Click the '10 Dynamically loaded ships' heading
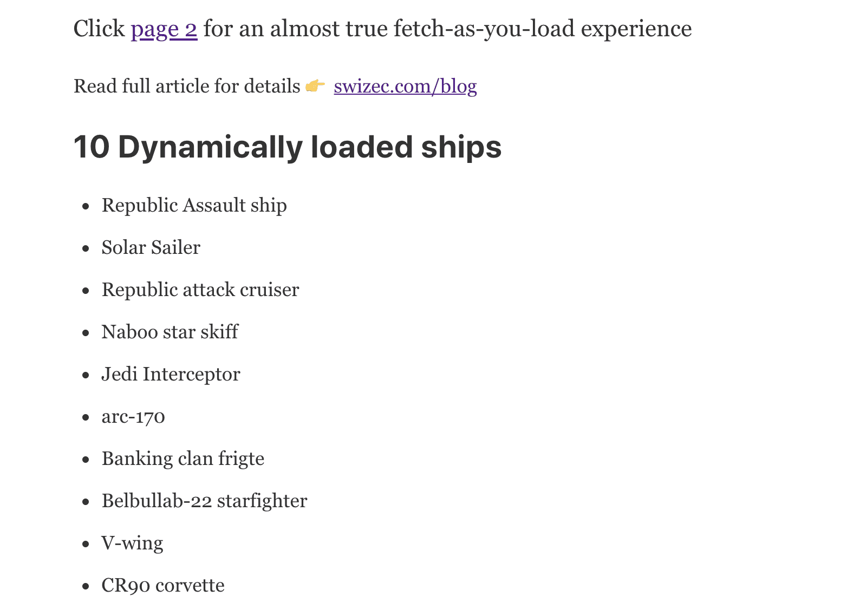 point(288,147)
